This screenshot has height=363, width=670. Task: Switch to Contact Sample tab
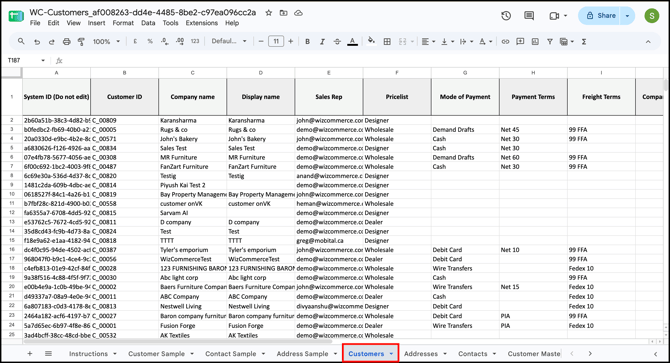[231, 354]
